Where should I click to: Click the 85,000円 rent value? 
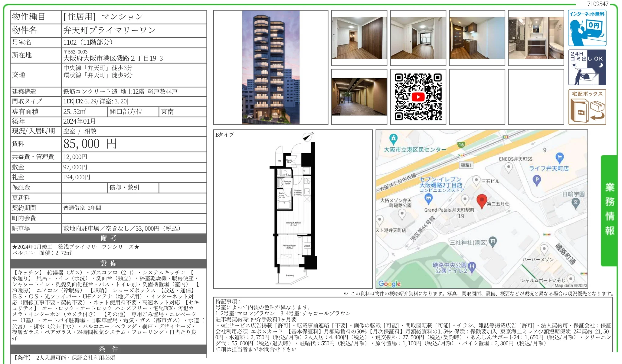tap(90, 144)
